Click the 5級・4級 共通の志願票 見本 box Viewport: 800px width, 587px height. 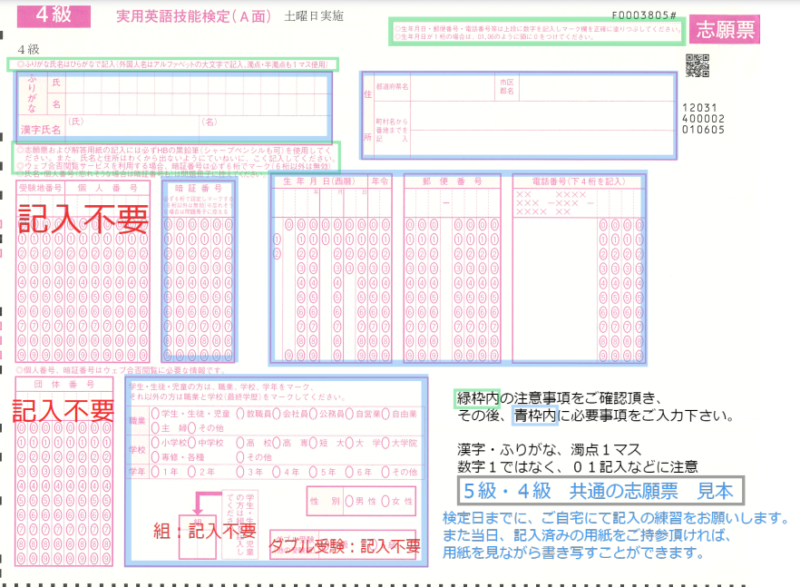coord(599,490)
